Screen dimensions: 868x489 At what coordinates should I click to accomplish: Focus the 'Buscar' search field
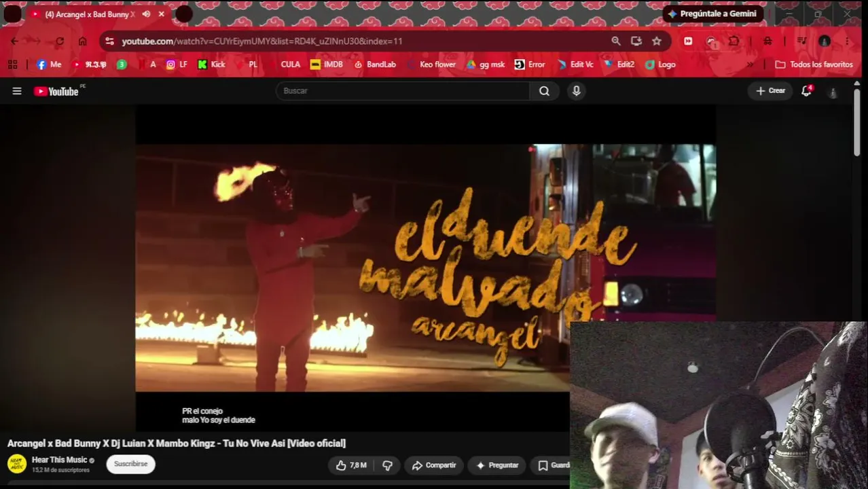click(403, 91)
